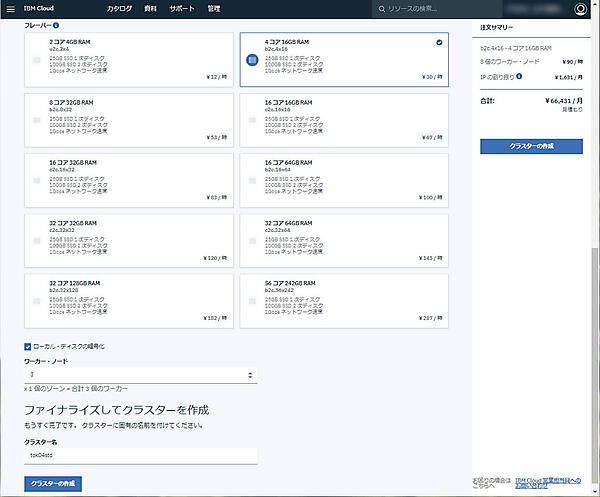
Task: Open the hamburger navigation menu
Action: click(9, 8)
